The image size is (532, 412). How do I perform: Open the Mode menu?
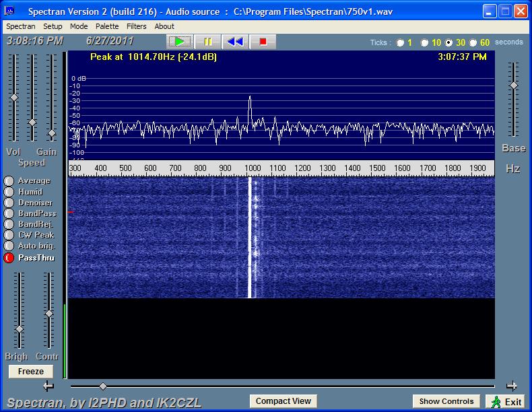click(x=79, y=26)
